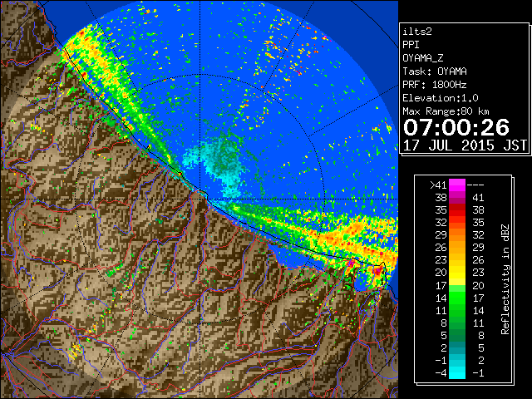Image resolution: width=532 pixels, height=399 pixels.
Task: Click the "PRF: 1800Hz" value
Action: (x=435, y=85)
